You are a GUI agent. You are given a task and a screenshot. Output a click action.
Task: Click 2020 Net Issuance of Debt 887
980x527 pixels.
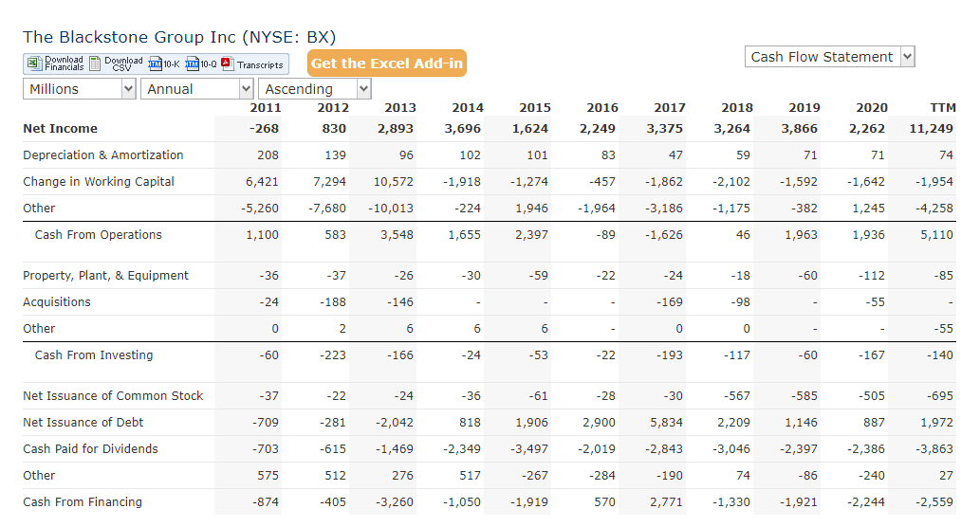874,423
